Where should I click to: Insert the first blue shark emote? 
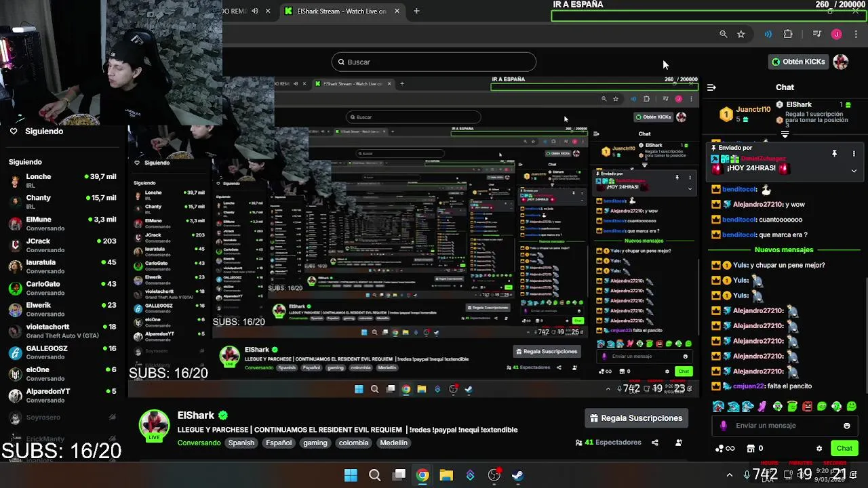click(x=718, y=407)
